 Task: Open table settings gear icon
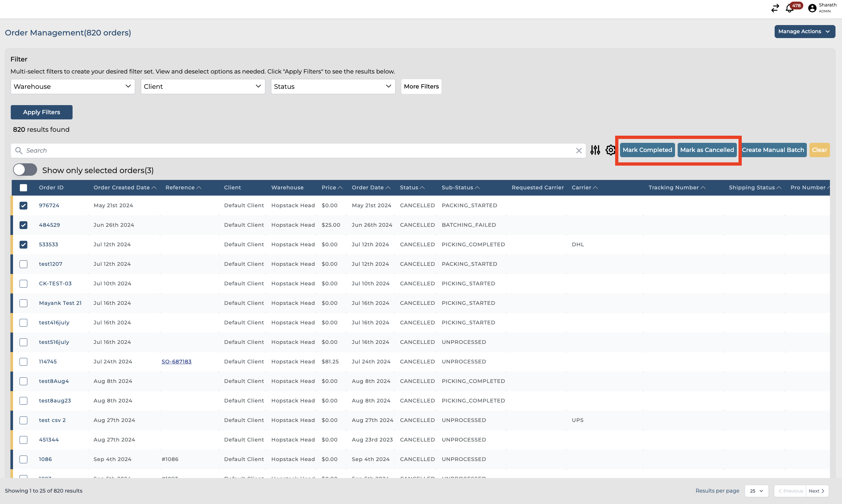610,150
